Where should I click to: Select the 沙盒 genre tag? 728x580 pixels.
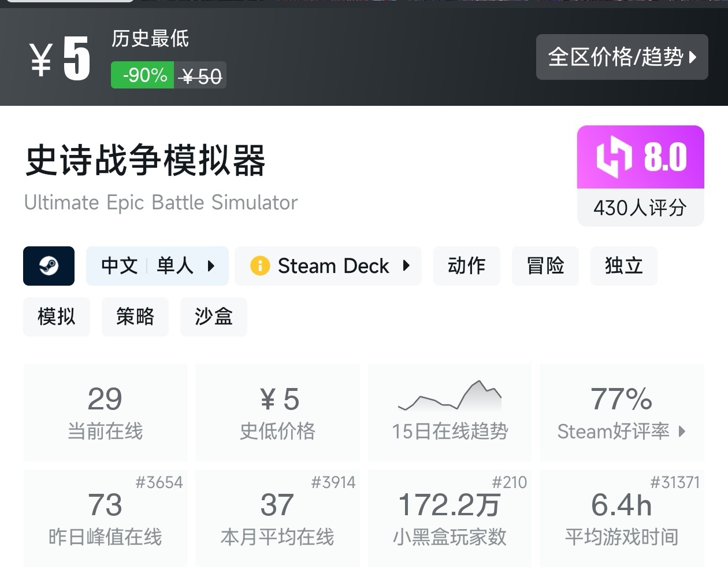[213, 317]
